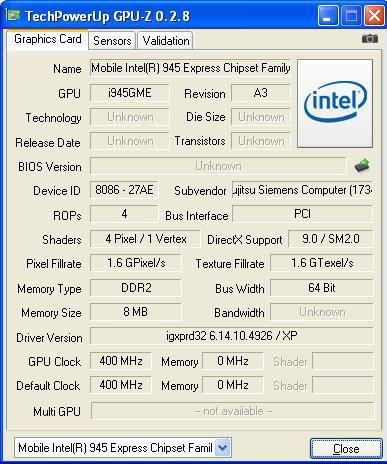Click the Bus Width field showing 64 Bit
The height and width of the screenshot is (464, 387).
point(322,288)
